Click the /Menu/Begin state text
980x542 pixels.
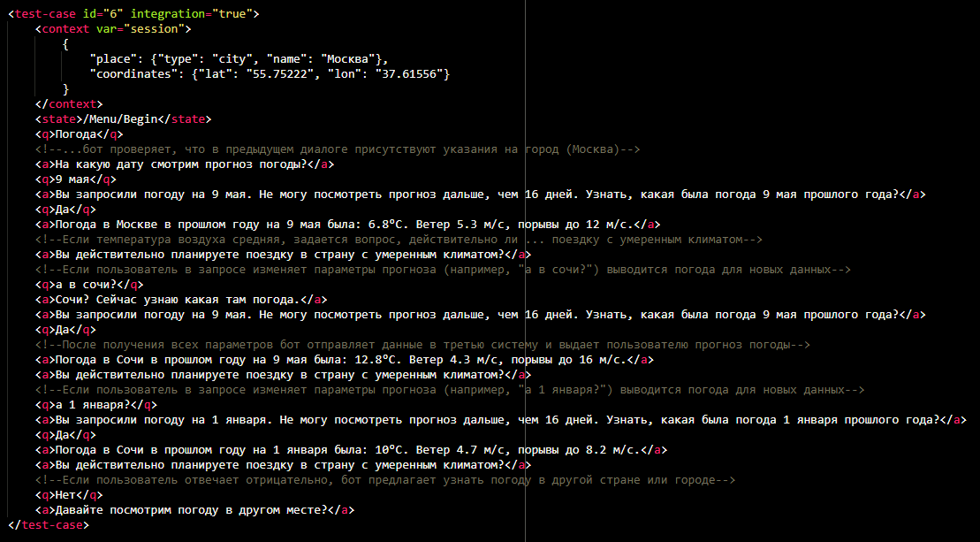pos(120,118)
